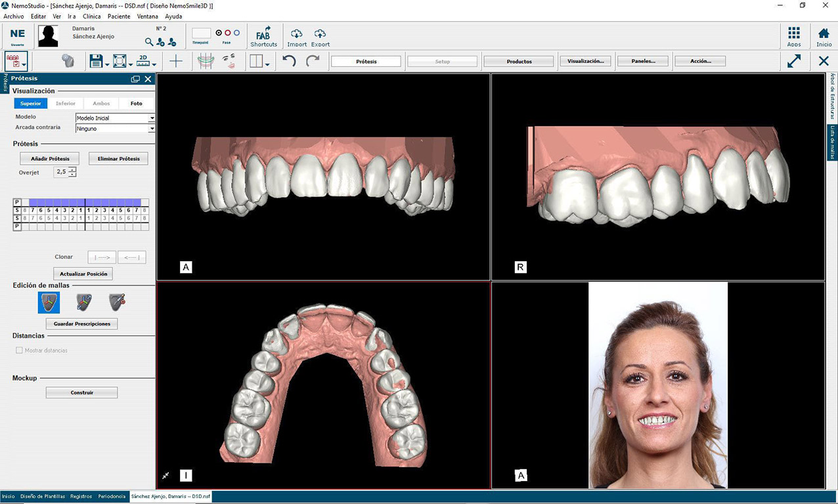Select the scale mesh tool with arrows
The image size is (838, 504).
(x=83, y=303)
